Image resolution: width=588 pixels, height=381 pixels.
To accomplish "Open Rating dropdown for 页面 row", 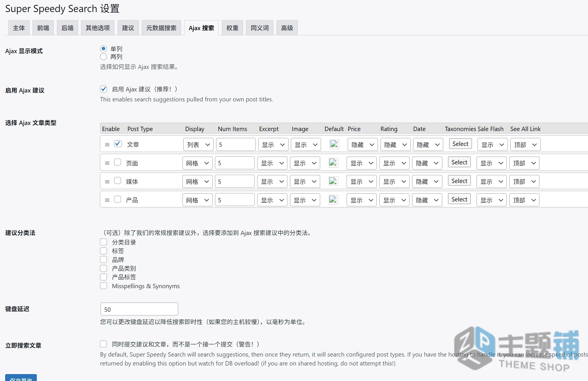I will (394, 163).
